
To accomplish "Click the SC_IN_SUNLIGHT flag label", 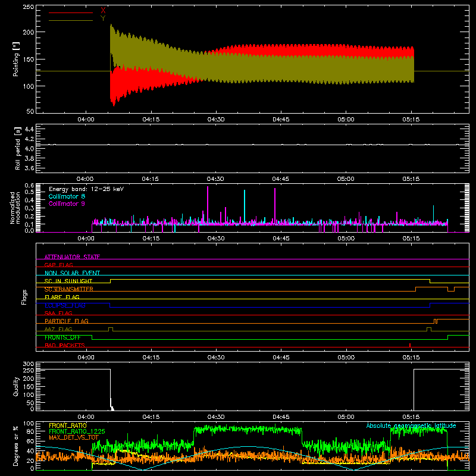I will click(68, 281).
